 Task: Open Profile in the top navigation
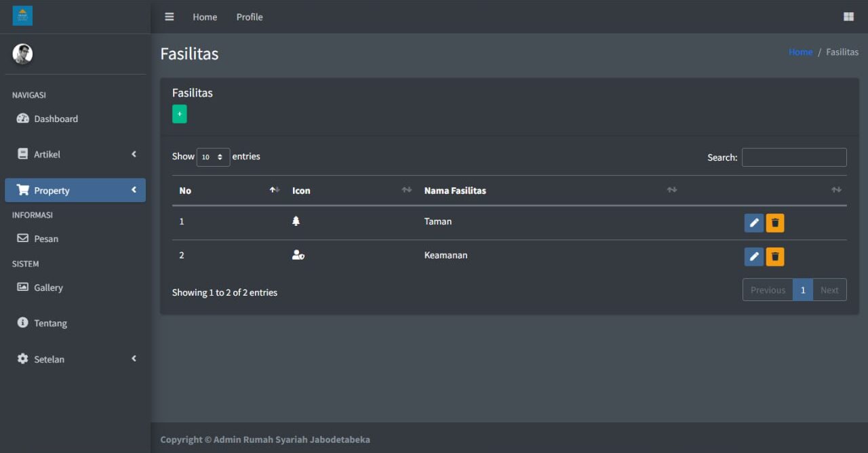[250, 17]
